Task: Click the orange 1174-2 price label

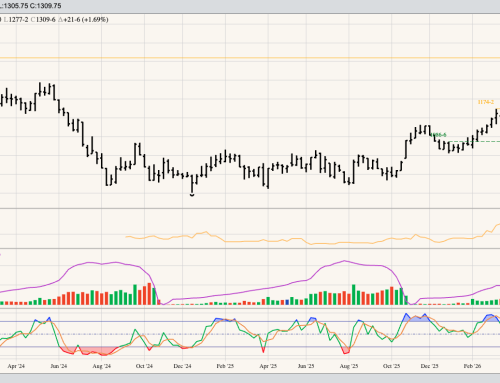Action: click(486, 102)
